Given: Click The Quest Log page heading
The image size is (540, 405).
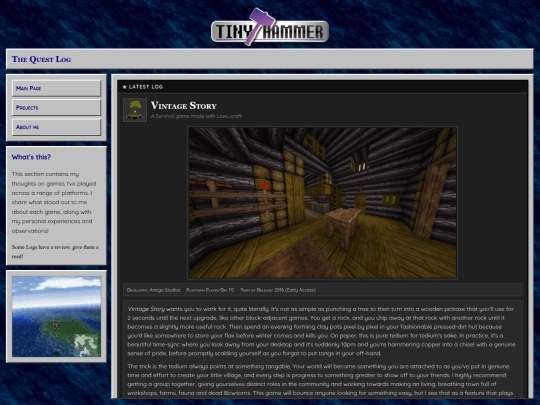Looking at the screenshot, I should coord(41,59).
